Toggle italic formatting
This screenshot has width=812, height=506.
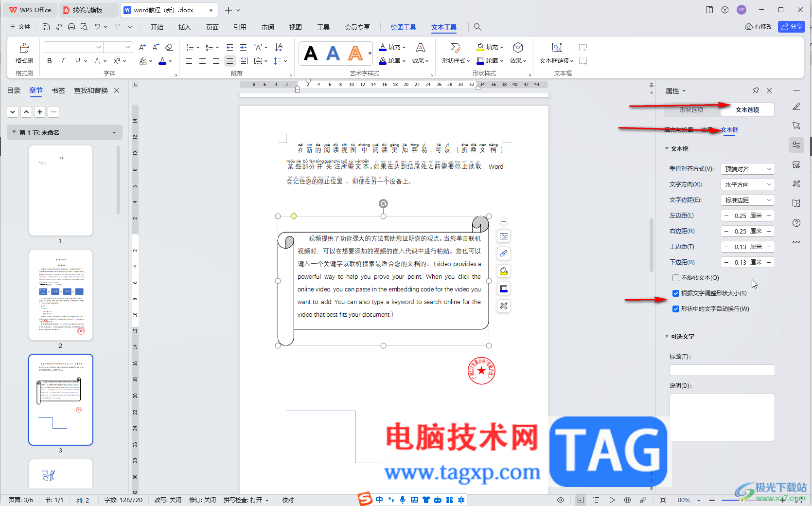[x=63, y=61]
